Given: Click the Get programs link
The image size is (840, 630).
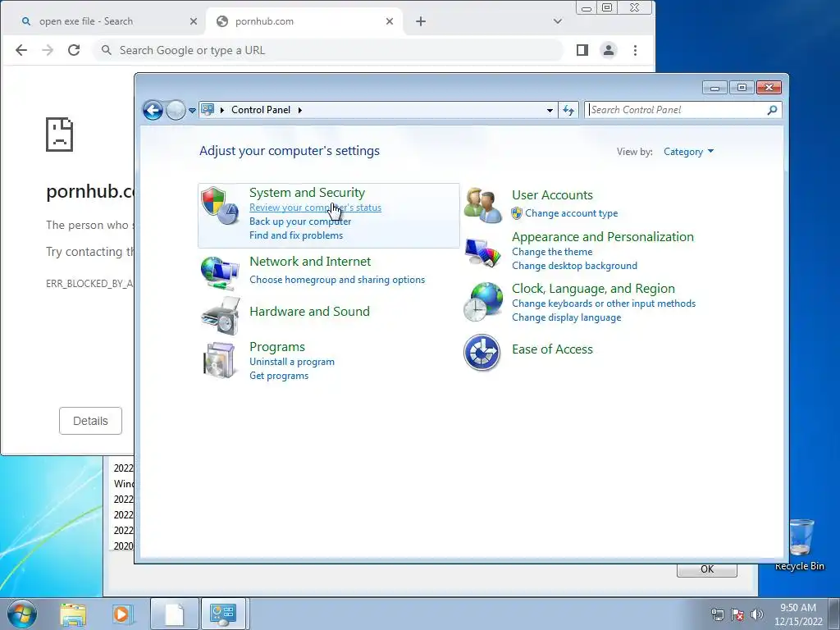Looking at the screenshot, I should [x=279, y=376].
